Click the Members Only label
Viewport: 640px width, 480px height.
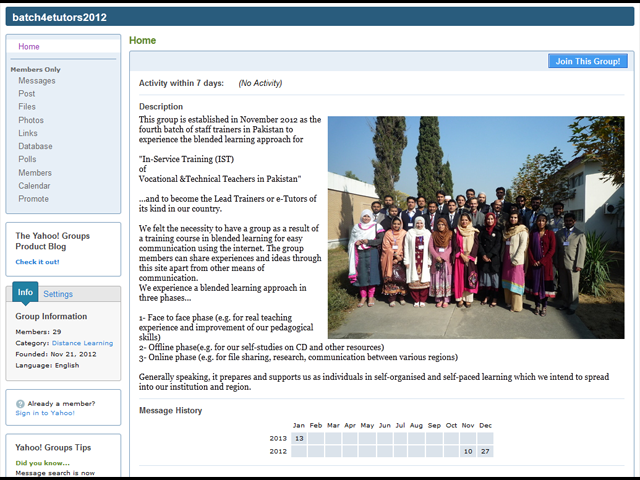(36, 70)
